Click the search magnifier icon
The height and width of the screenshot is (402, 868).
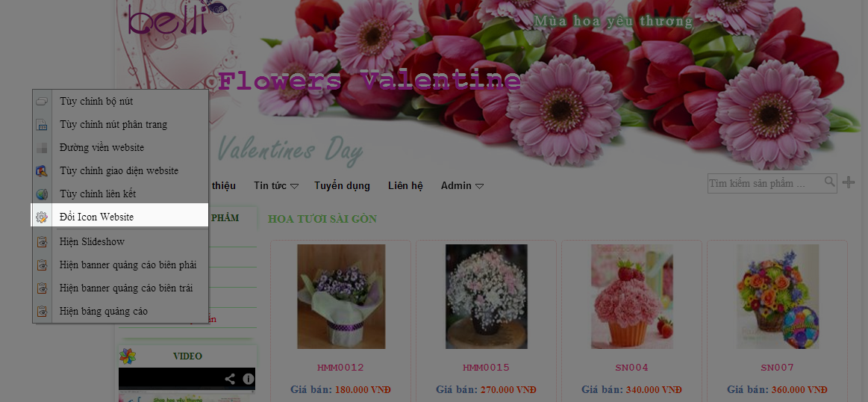click(830, 182)
